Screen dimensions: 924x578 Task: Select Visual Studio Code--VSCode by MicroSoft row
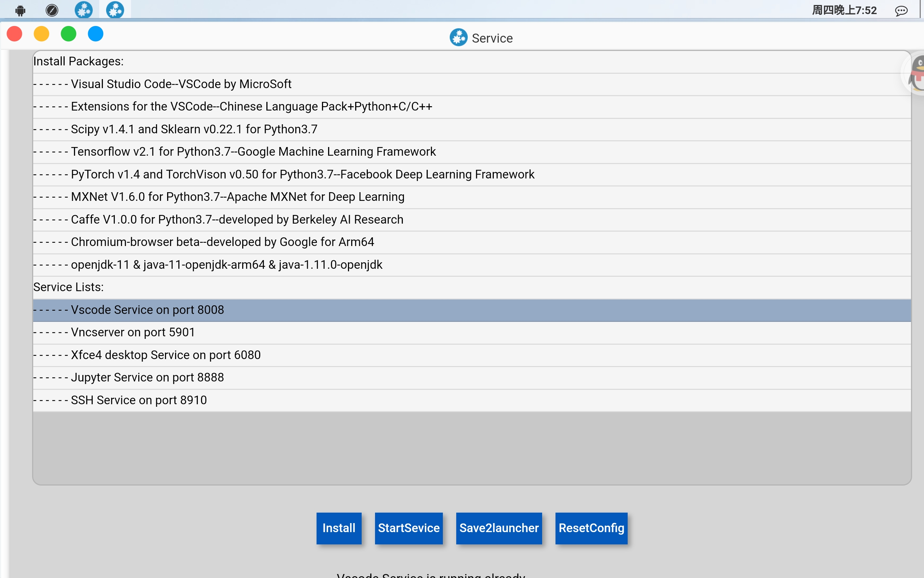(x=472, y=84)
